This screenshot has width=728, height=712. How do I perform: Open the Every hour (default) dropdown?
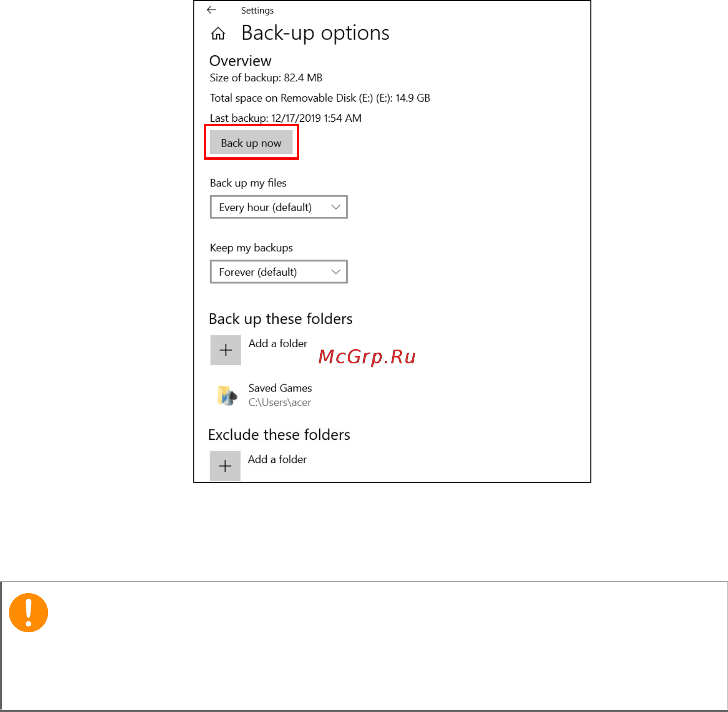[279, 207]
